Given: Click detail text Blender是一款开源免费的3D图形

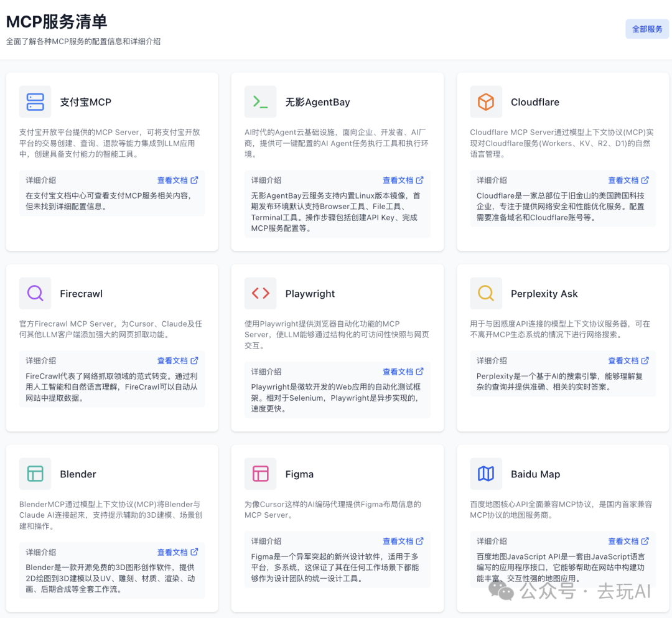Looking at the screenshot, I should click(111, 579).
